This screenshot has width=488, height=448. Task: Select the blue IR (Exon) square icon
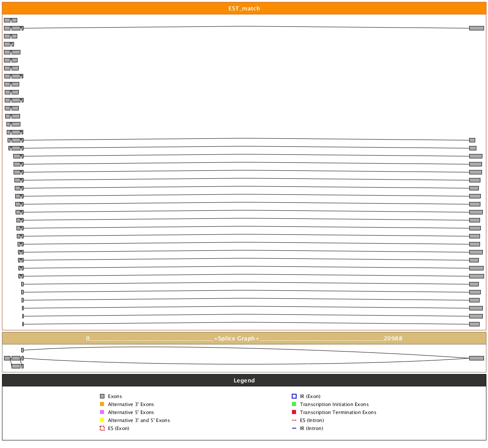294,396
